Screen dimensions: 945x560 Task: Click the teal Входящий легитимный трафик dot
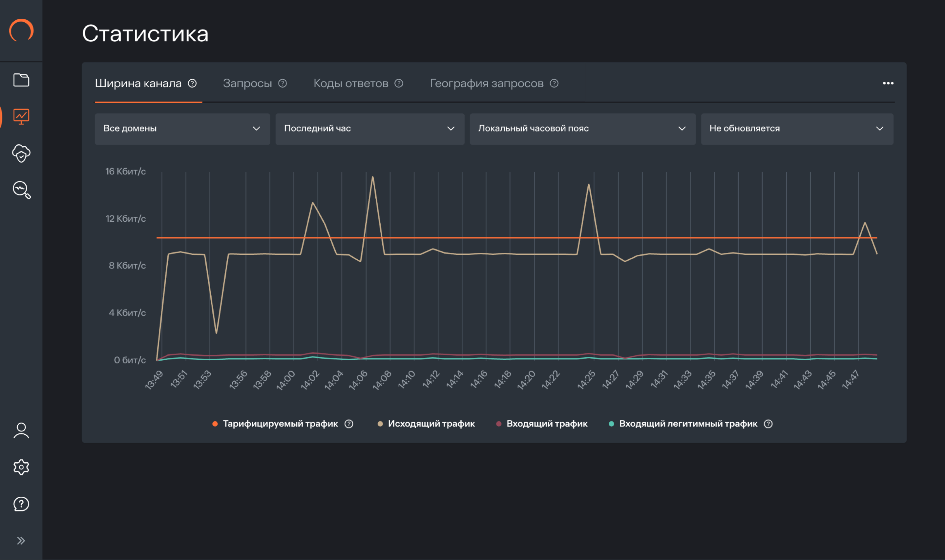point(611,424)
